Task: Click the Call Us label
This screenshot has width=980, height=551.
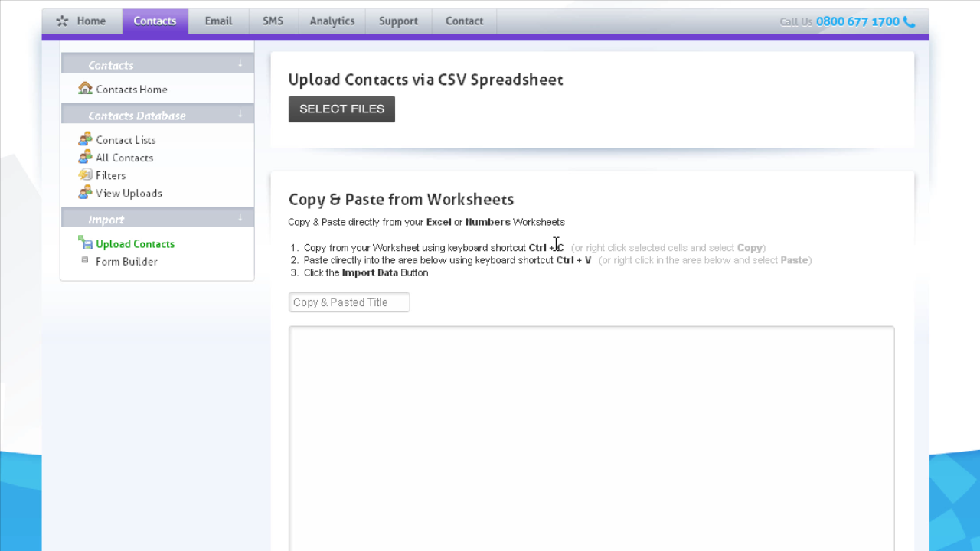Action: pyautogui.click(x=795, y=21)
